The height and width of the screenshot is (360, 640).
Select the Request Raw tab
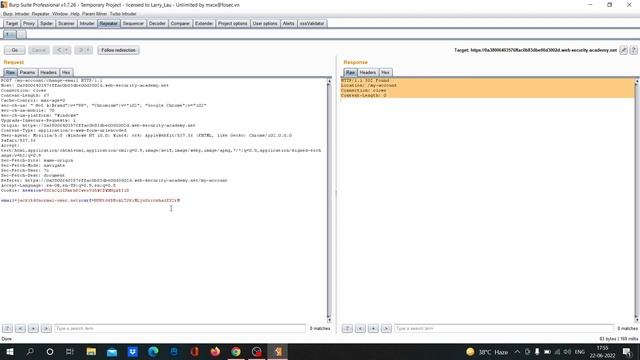pyautogui.click(x=10, y=72)
